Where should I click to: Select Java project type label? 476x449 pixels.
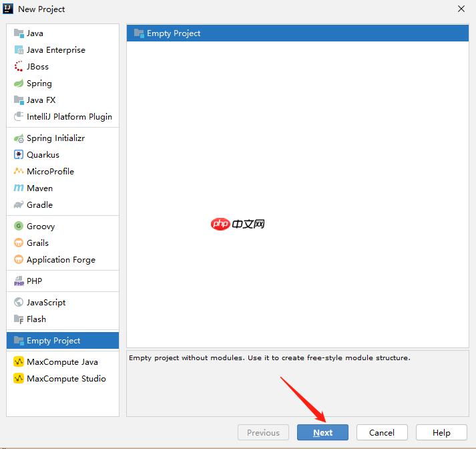click(x=35, y=33)
